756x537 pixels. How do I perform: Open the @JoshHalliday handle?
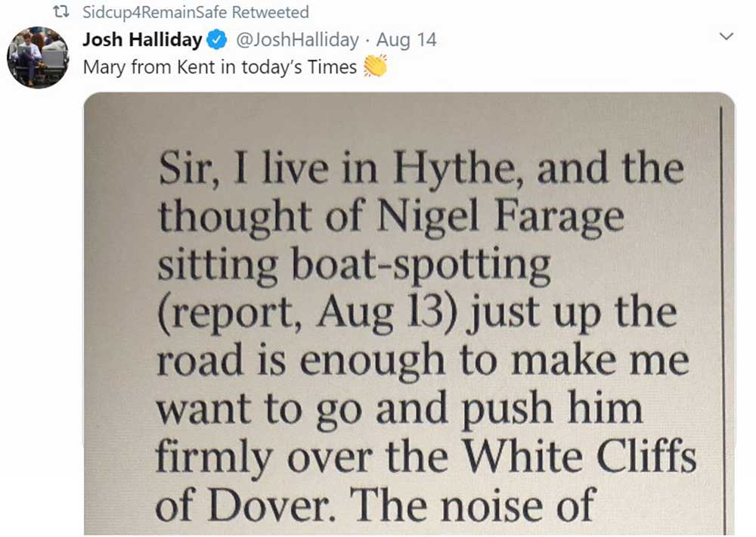coord(293,39)
